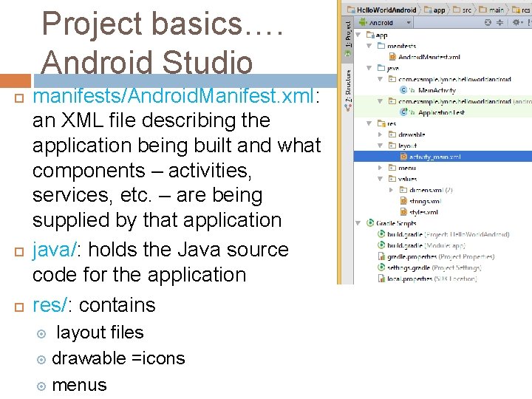
Task: Click the 'drawable =icons' sub-bullet
Action: click(118, 358)
